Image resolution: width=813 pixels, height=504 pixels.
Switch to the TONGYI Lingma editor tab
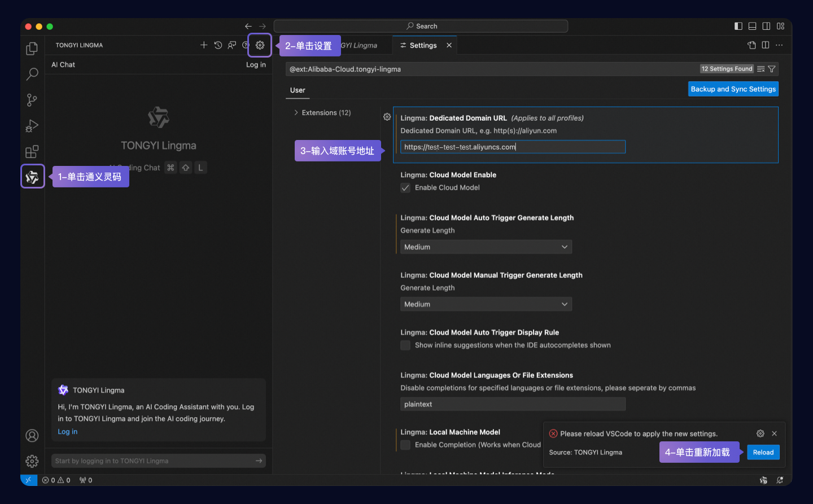click(x=359, y=45)
